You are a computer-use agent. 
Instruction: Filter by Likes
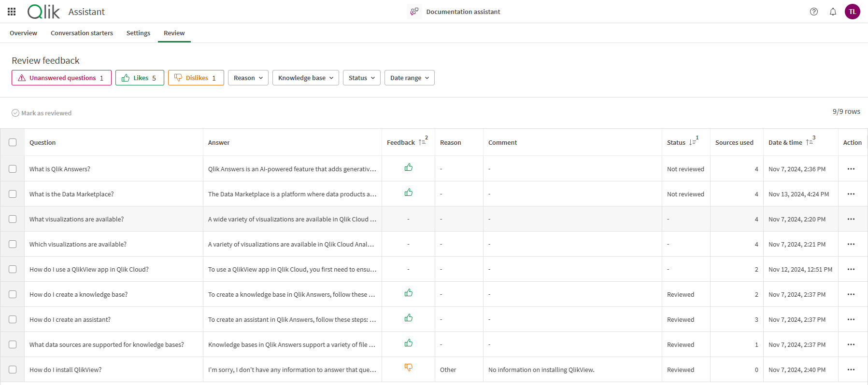(x=140, y=78)
